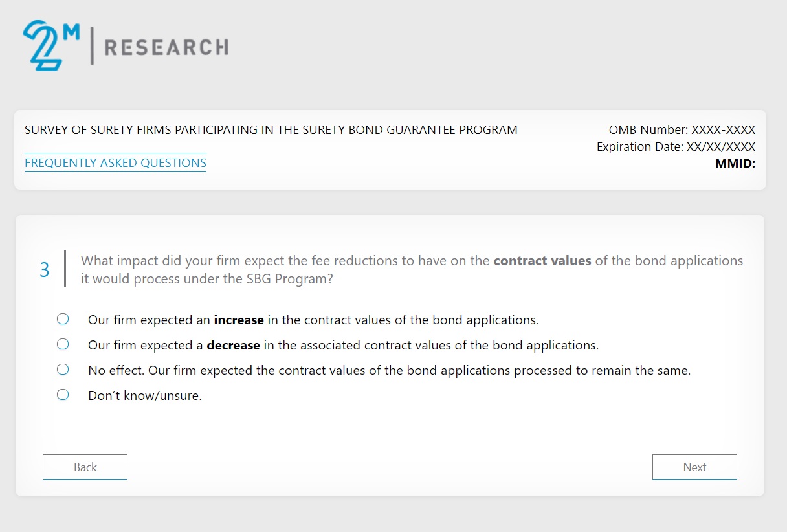The image size is (787, 532).
Task: Go to previous question with Back button
Action: (85, 467)
